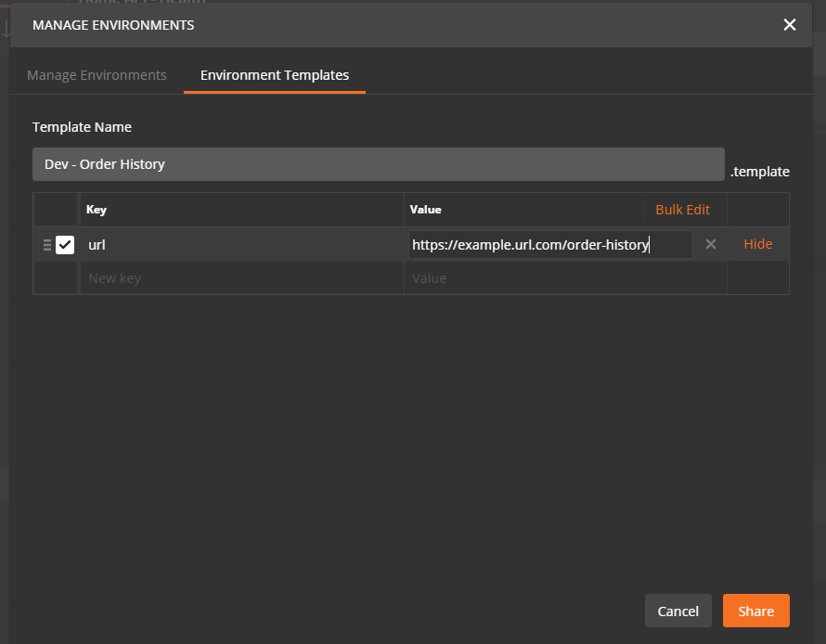
Task: Click the Value column header
Action: coord(426,210)
